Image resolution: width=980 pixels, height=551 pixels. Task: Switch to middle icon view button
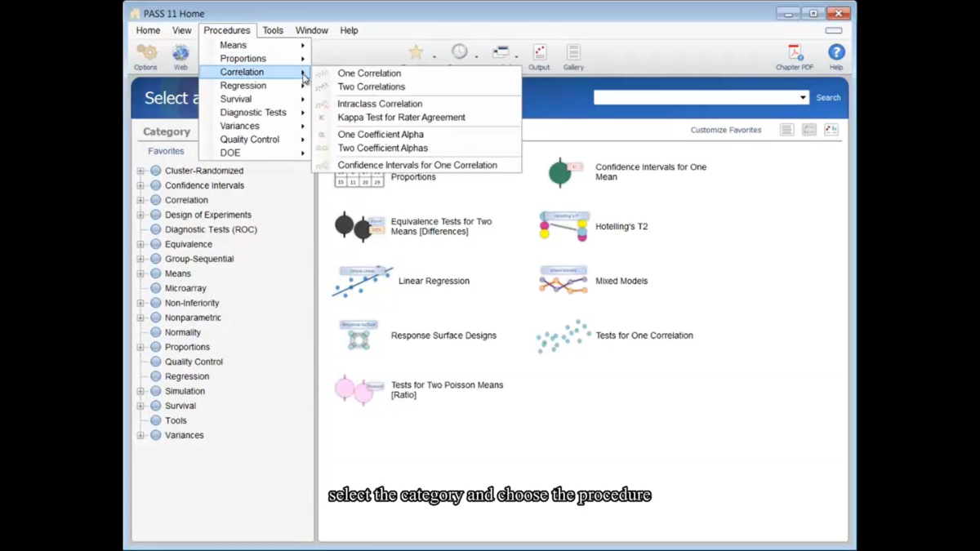pos(809,130)
